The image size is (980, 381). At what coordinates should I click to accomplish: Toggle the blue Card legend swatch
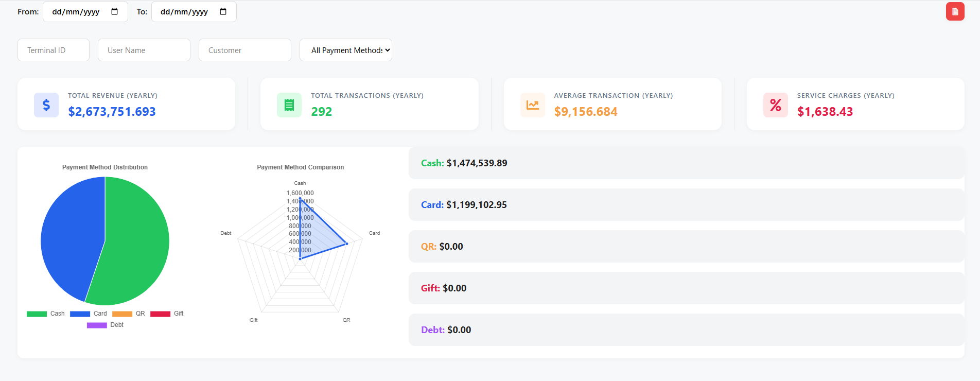pyautogui.click(x=80, y=314)
